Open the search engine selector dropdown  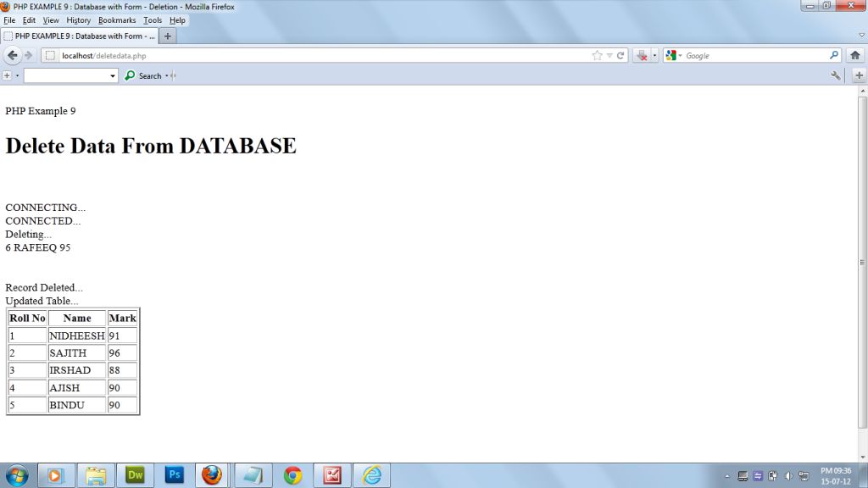pos(681,55)
